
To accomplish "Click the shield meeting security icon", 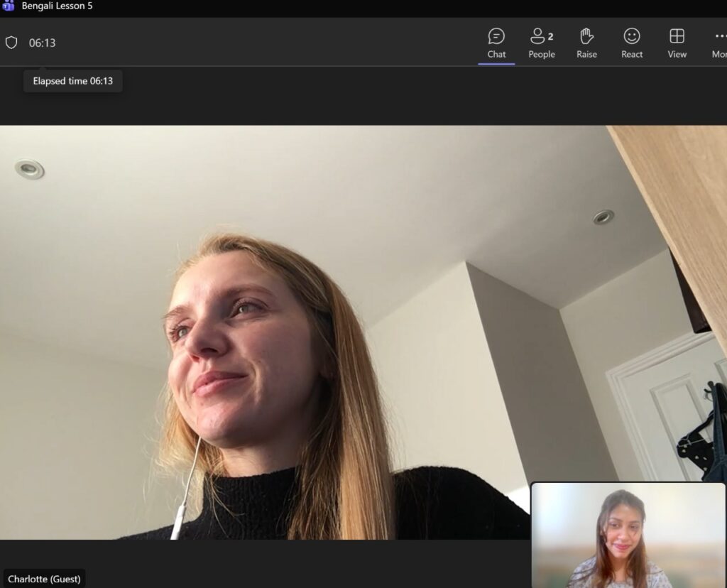I will pyautogui.click(x=11, y=43).
